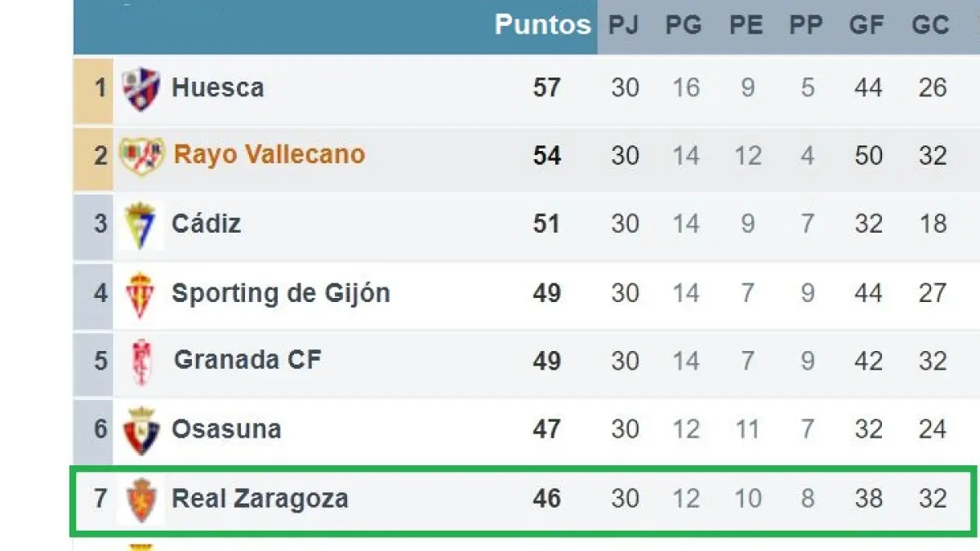
Task: Select the GF column header
Action: (866, 25)
